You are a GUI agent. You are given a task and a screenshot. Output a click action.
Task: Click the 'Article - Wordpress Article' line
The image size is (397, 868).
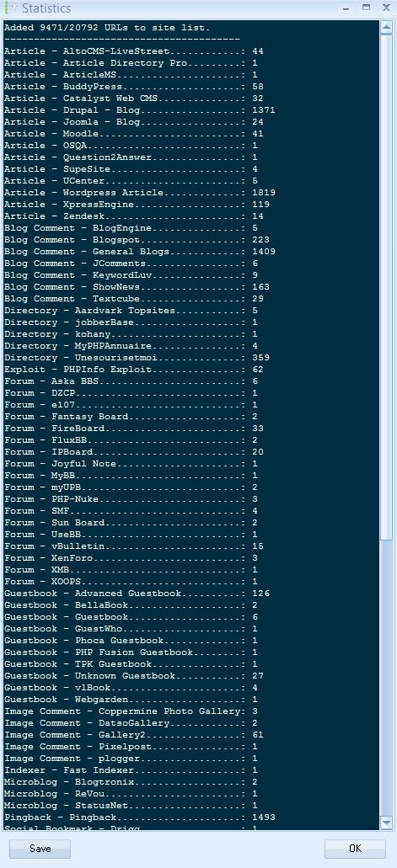coord(139,193)
